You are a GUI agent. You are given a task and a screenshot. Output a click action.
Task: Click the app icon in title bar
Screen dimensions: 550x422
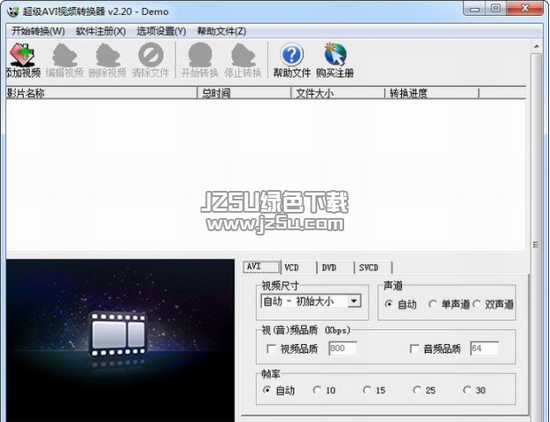click(13, 12)
